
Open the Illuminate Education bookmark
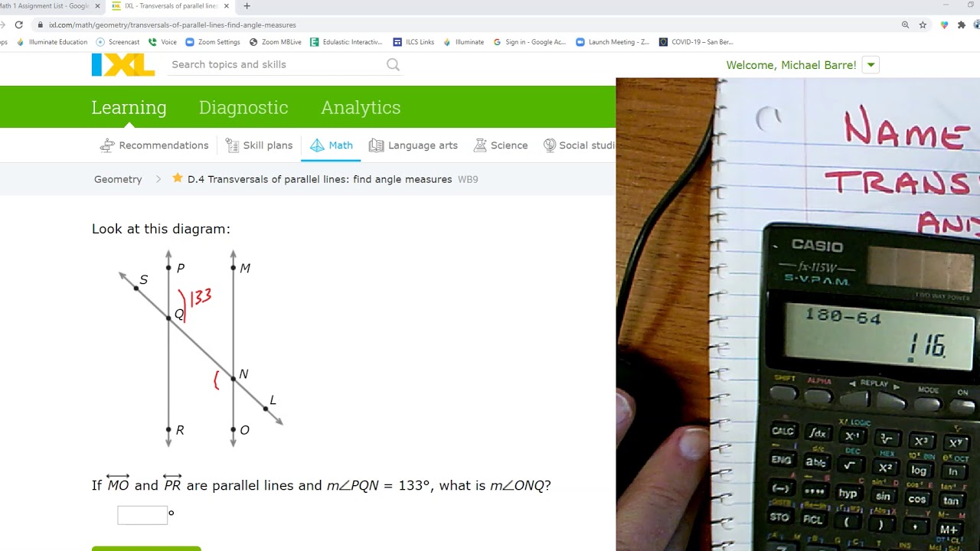pyautogui.click(x=52, y=42)
